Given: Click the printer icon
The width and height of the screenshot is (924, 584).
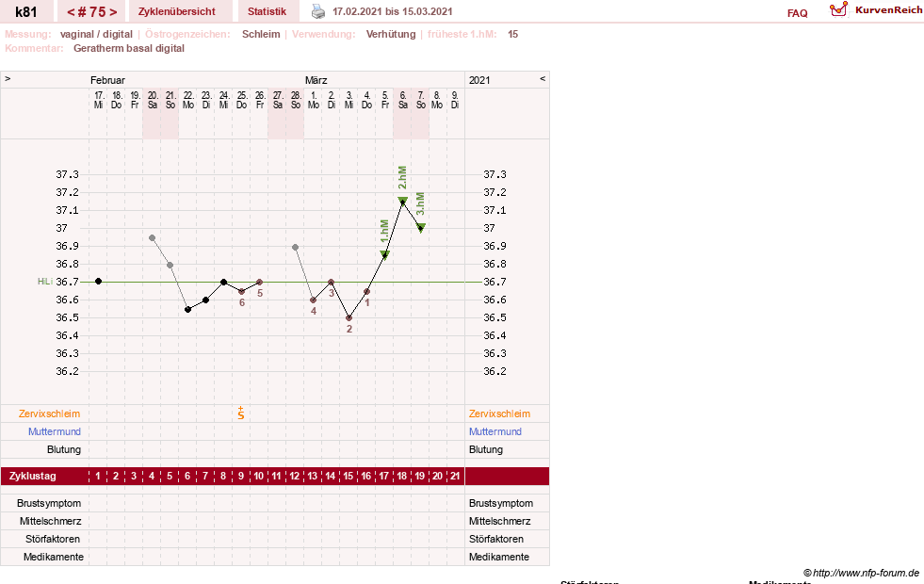Looking at the screenshot, I should [x=318, y=11].
